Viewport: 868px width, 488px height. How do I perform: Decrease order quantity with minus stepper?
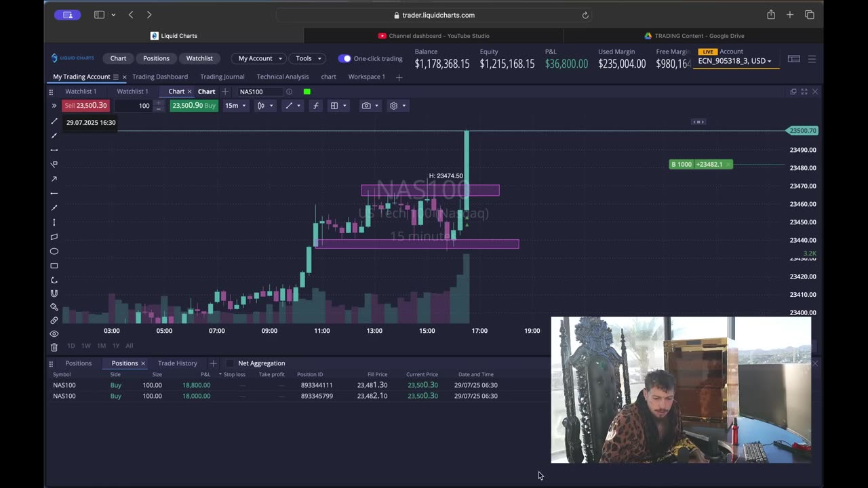click(159, 108)
